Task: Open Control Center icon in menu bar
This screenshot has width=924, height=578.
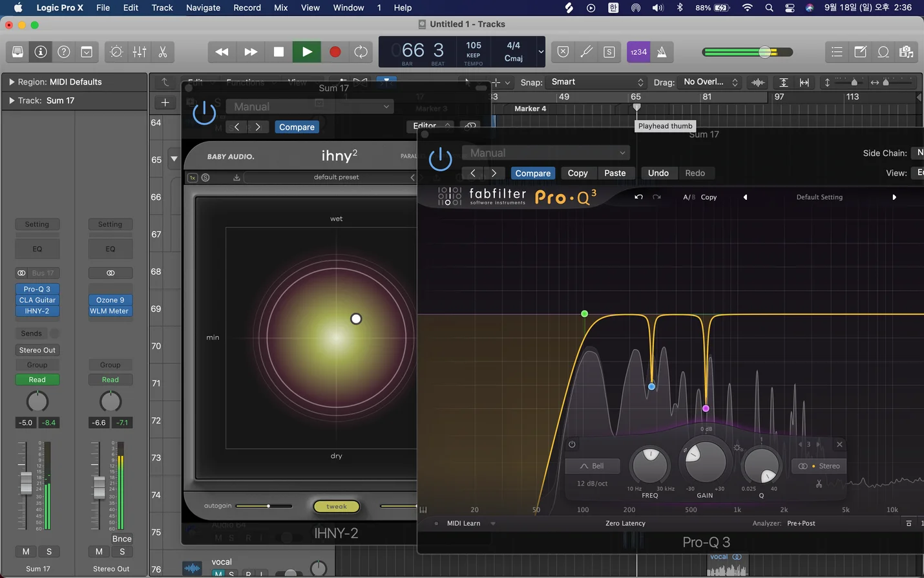Action: (790, 8)
